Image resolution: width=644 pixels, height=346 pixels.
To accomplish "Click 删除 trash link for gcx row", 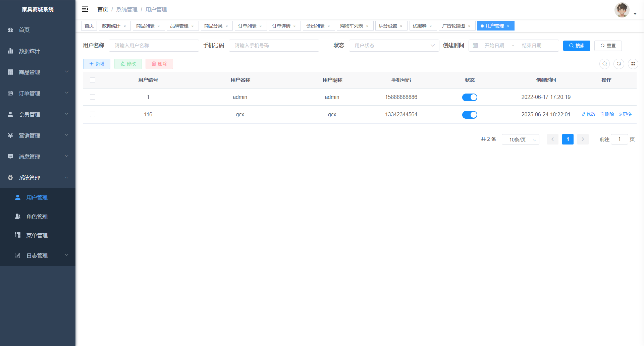I will (x=607, y=114).
